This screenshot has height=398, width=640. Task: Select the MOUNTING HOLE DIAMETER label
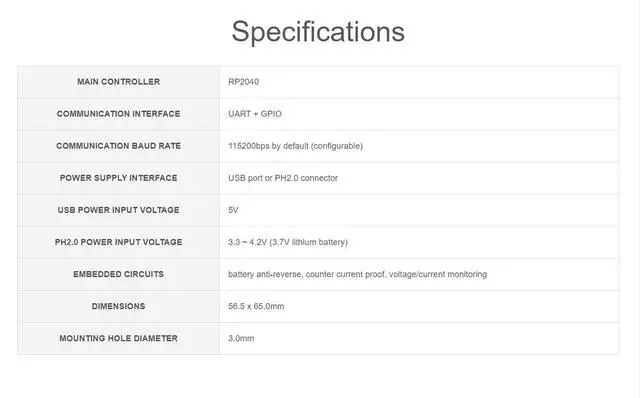[118, 338]
